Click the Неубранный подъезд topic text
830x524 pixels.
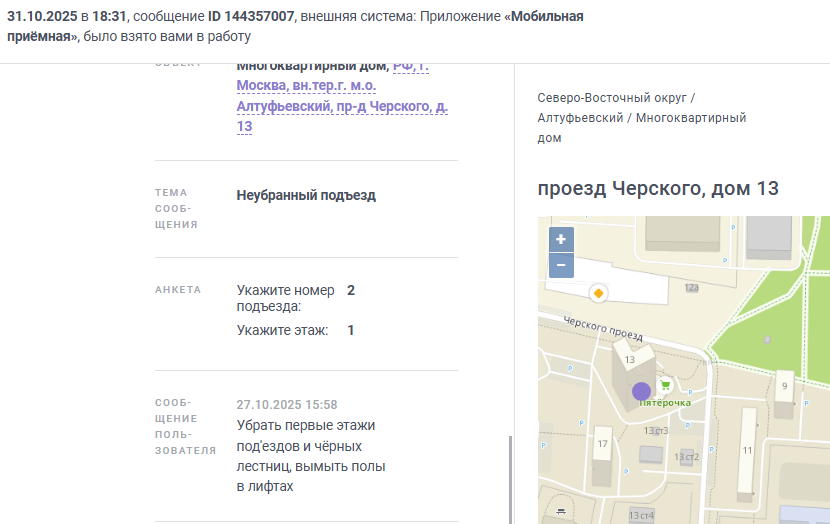point(306,195)
